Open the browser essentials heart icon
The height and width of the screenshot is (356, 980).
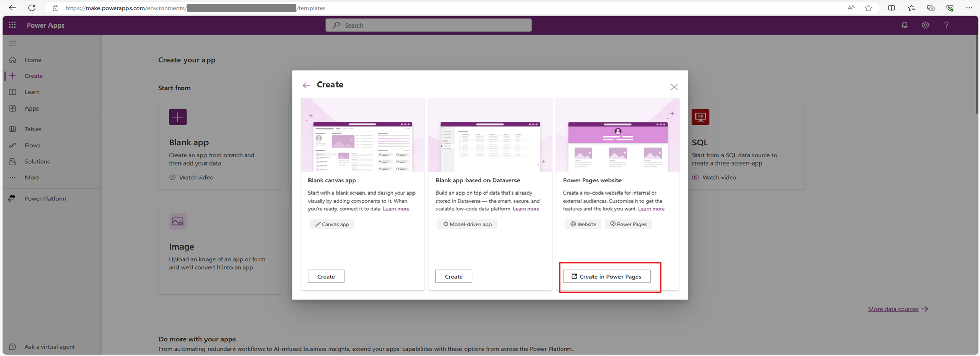pyautogui.click(x=950, y=8)
